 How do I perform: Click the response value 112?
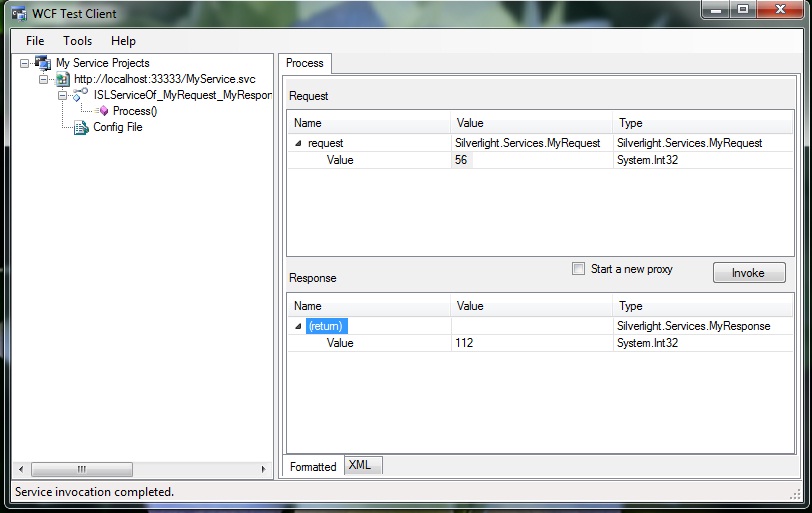[464, 343]
